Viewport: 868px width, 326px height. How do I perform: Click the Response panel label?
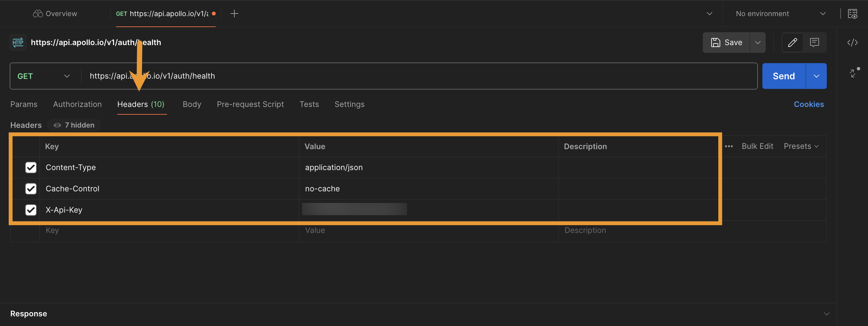tap(29, 314)
